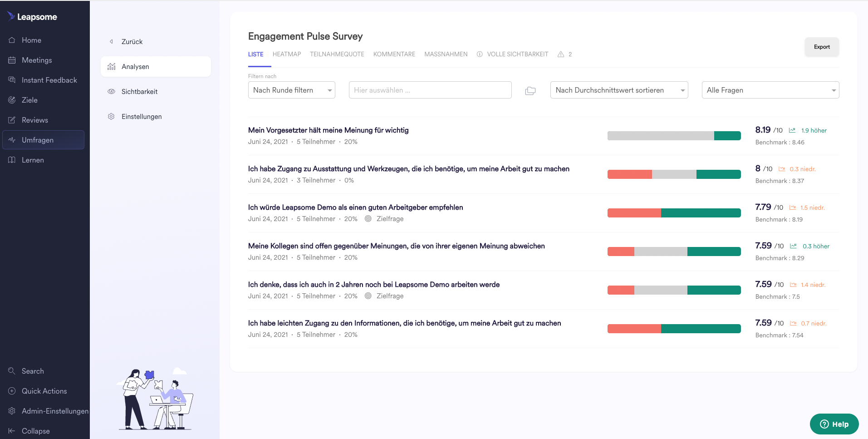The height and width of the screenshot is (439, 868).
Task: Click the info icon before Volle Sichtbarkeit
Action: [x=480, y=54]
